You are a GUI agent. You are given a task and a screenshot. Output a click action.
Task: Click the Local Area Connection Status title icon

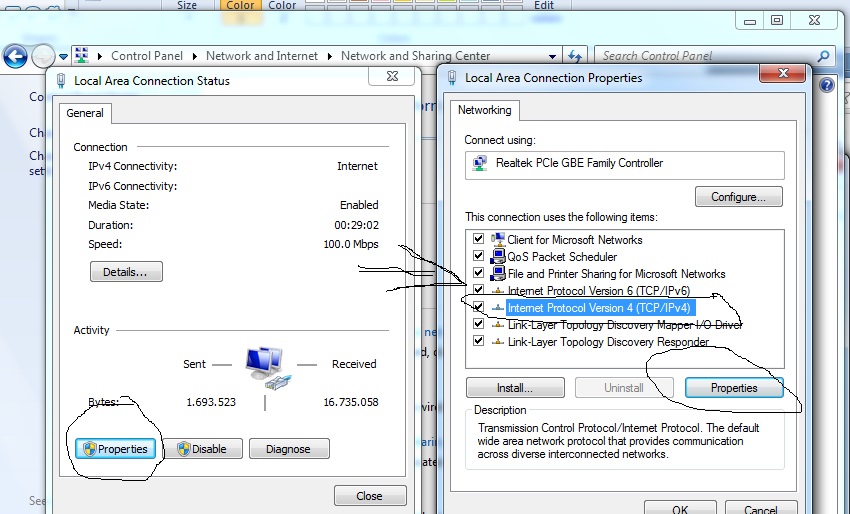[61, 81]
